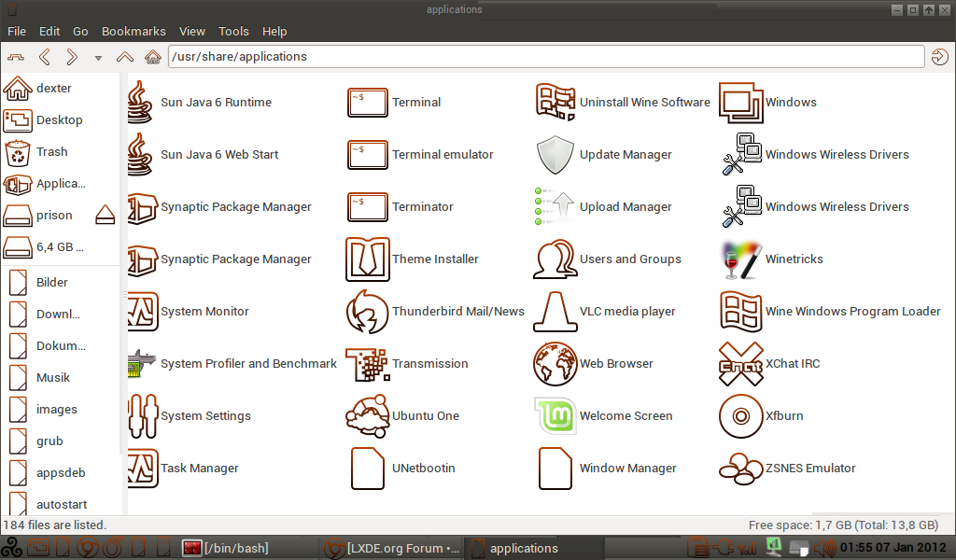Viewport: 956px width, 560px height.
Task: Go forward to the next folder
Action: point(72,57)
